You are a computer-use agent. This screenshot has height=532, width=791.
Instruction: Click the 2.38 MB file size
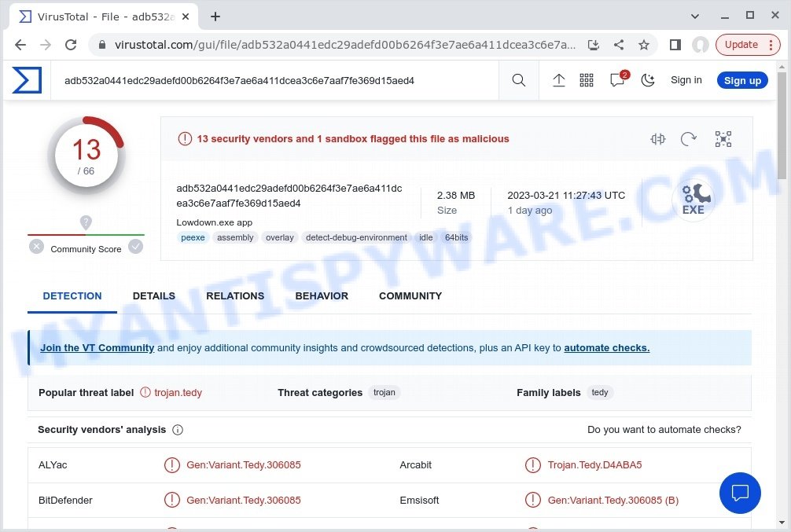point(456,195)
